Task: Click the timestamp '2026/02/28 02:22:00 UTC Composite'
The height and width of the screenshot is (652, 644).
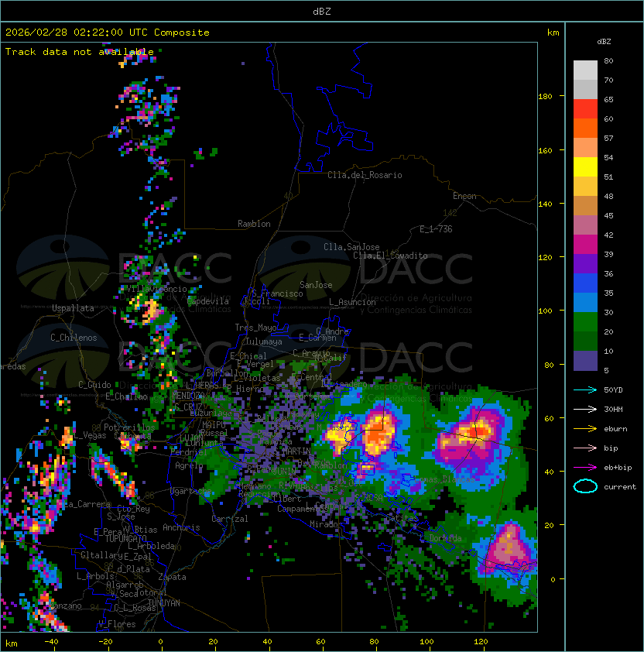Action: (108, 33)
